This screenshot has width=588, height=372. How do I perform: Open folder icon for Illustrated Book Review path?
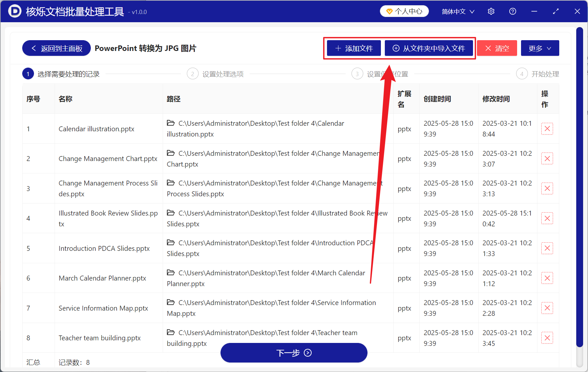point(171,213)
